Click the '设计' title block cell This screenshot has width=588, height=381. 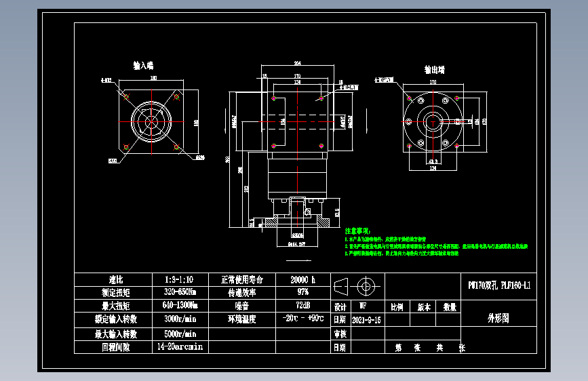click(340, 307)
